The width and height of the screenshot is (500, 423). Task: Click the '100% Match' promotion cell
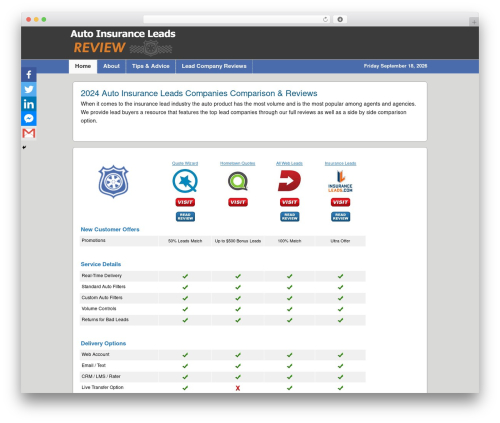[x=289, y=241]
